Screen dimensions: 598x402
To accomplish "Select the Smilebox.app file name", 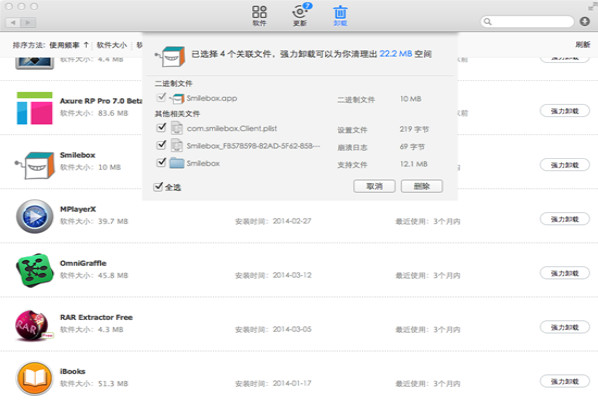I will click(x=212, y=98).
